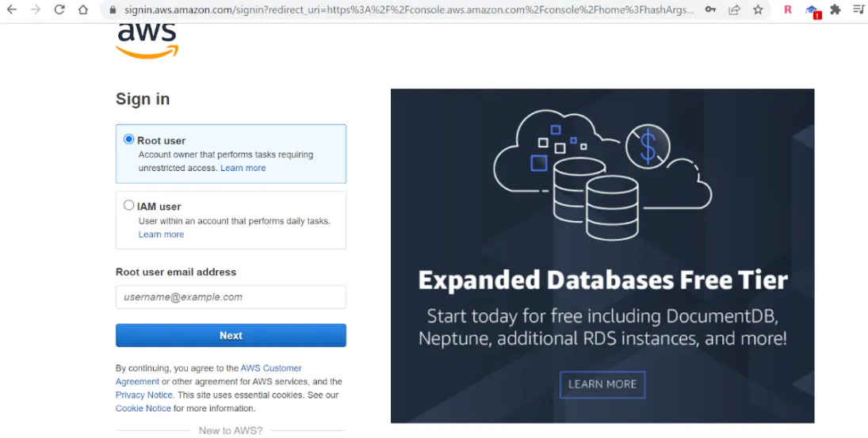The width and height of the screenshot is (868, 438).
Task: Open the Cookie Notice link
Action: coord(143,409)
